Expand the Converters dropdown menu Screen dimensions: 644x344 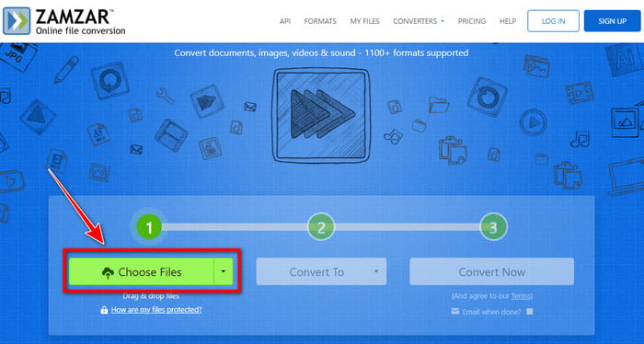point(419,21)
